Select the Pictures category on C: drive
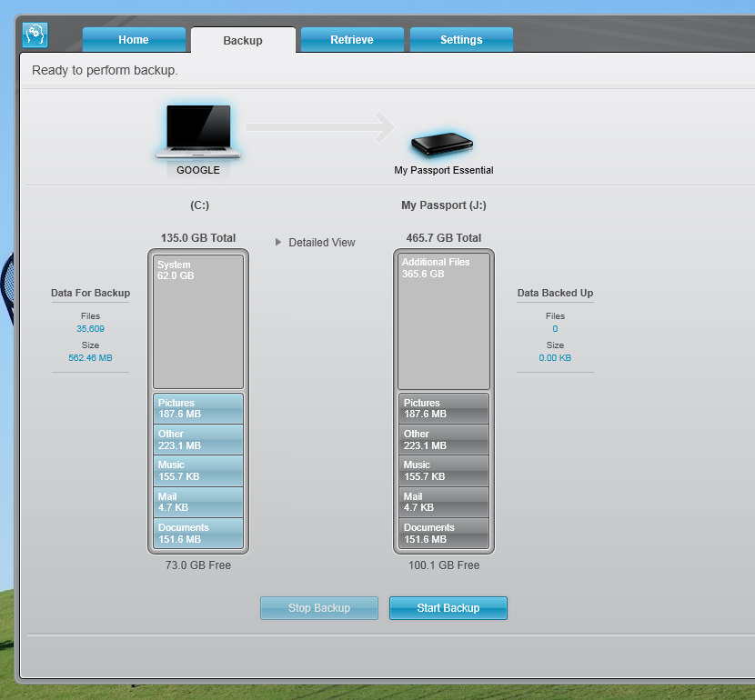This screenshot has width=755, height=700. [198, 408]
